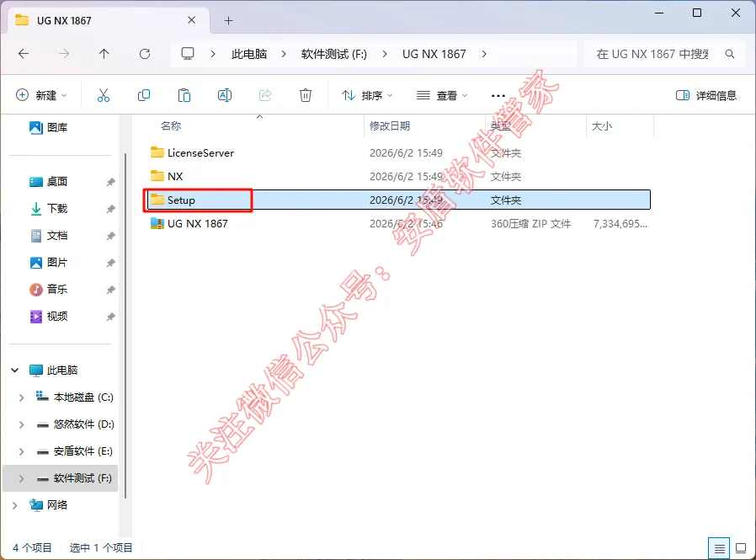Expand the (D:) drive node

pos(21,424)
